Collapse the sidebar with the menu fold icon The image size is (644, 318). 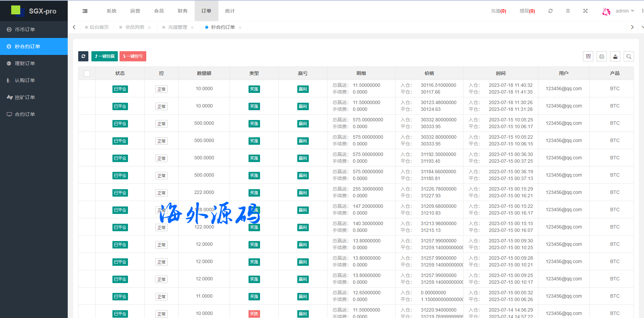point(85,11)
